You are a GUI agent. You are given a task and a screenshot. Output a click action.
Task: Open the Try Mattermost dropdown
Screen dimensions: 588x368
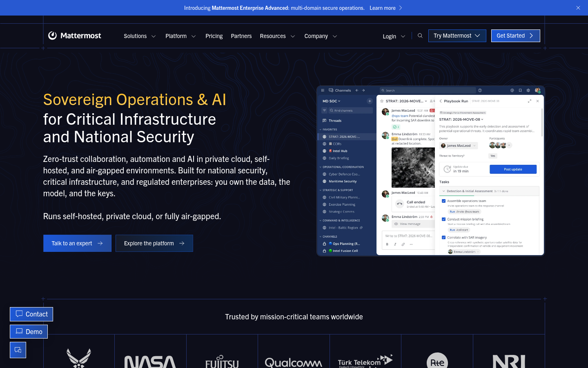(x=457, y=36)
